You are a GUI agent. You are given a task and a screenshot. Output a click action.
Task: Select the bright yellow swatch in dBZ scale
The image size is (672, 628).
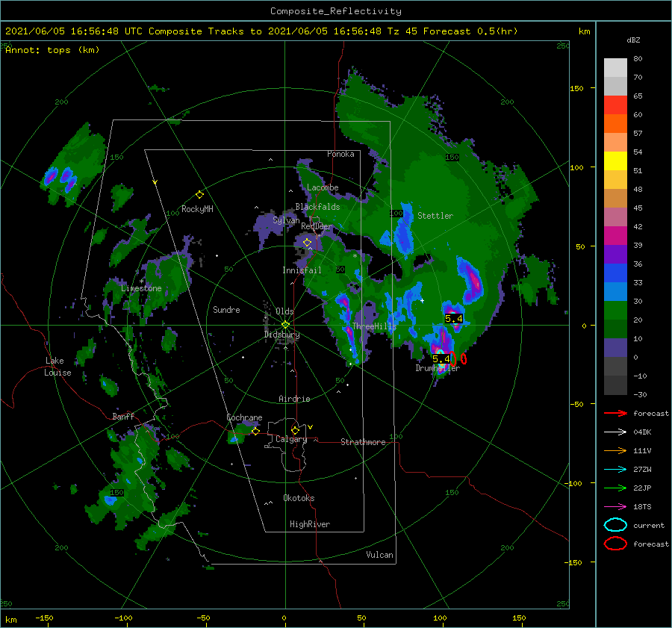[x=615, y=161]
